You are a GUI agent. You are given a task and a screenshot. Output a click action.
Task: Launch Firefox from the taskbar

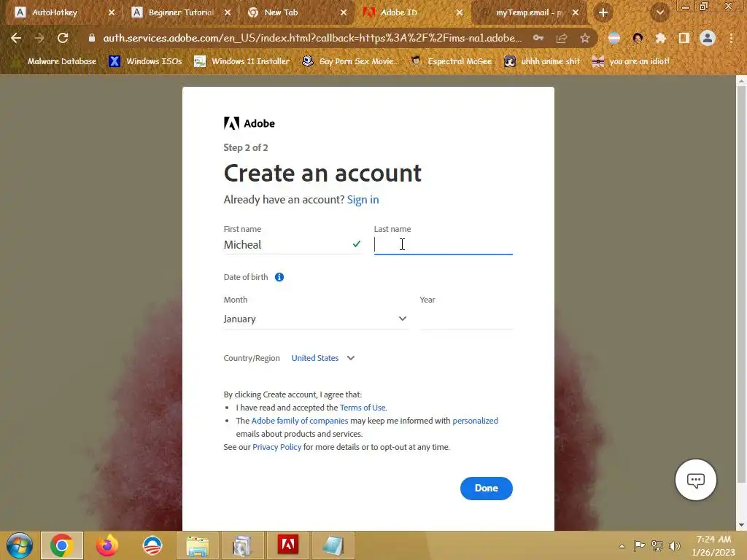(x=107, y=545)
